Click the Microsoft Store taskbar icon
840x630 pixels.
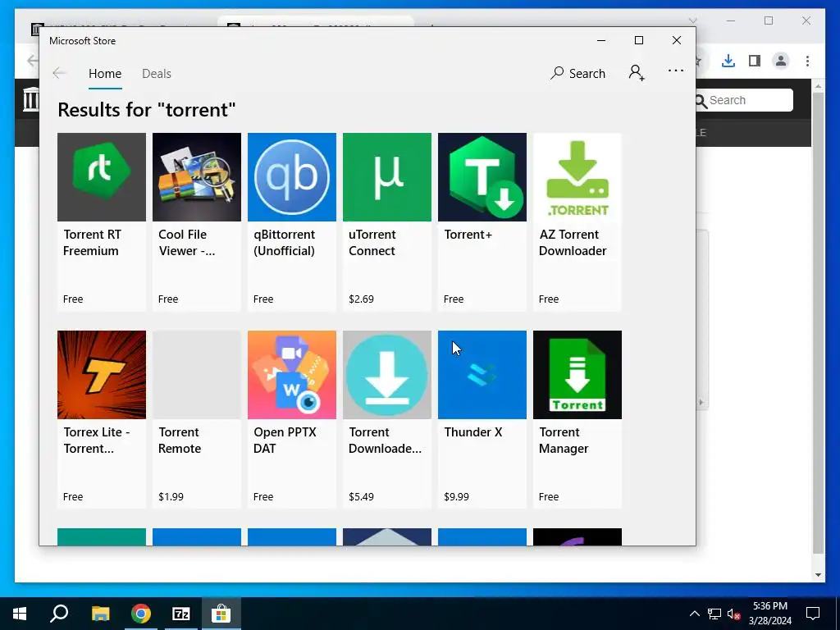221,614
